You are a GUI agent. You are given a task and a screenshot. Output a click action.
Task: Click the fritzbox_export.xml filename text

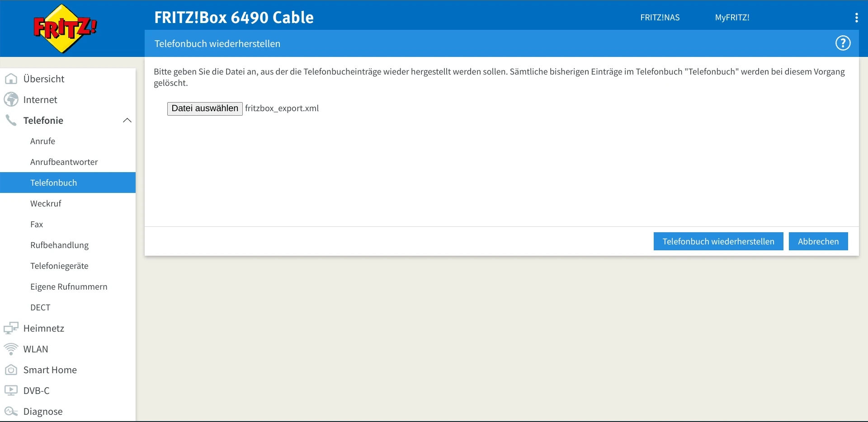click(282, 108)
